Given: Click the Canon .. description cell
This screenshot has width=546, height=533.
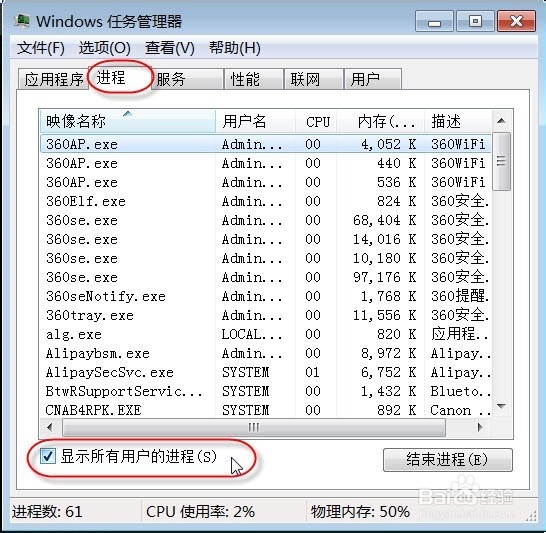Looking at the screenshot, I should (x=460, y=410).
